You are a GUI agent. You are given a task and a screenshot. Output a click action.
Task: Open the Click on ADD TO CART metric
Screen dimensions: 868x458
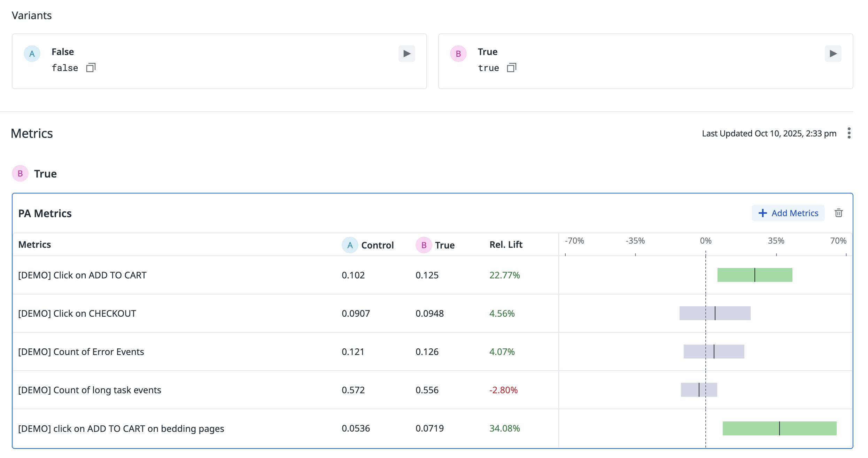point(82,275)
